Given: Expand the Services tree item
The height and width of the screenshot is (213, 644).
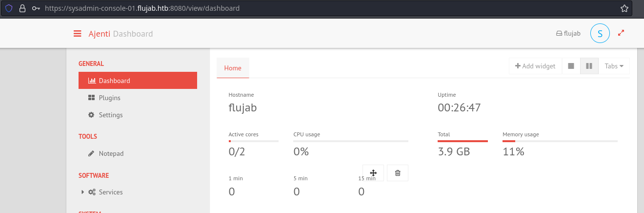Looking at the screenshot, I should (83, 192).
